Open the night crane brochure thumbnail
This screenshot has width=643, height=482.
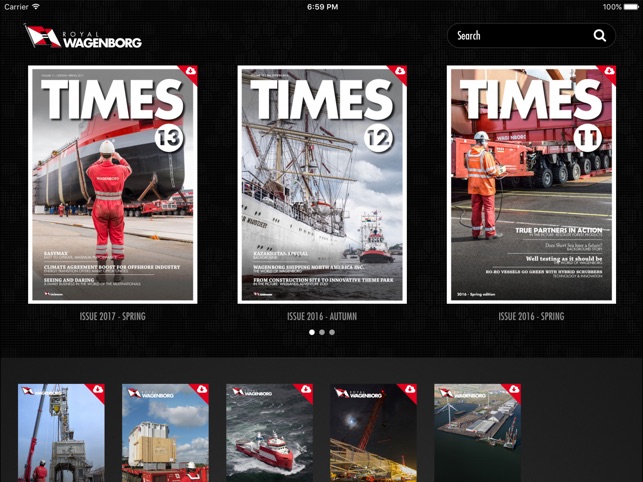tap(374, 433)
